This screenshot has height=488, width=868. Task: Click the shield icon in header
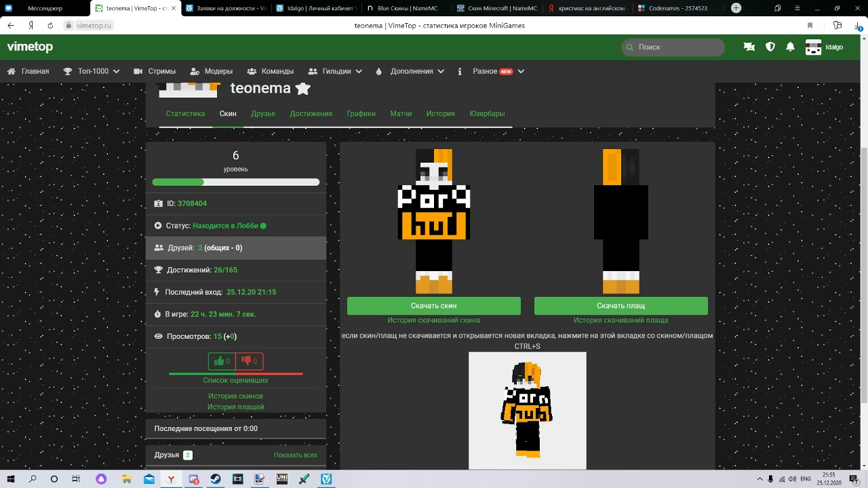[770, 47]
